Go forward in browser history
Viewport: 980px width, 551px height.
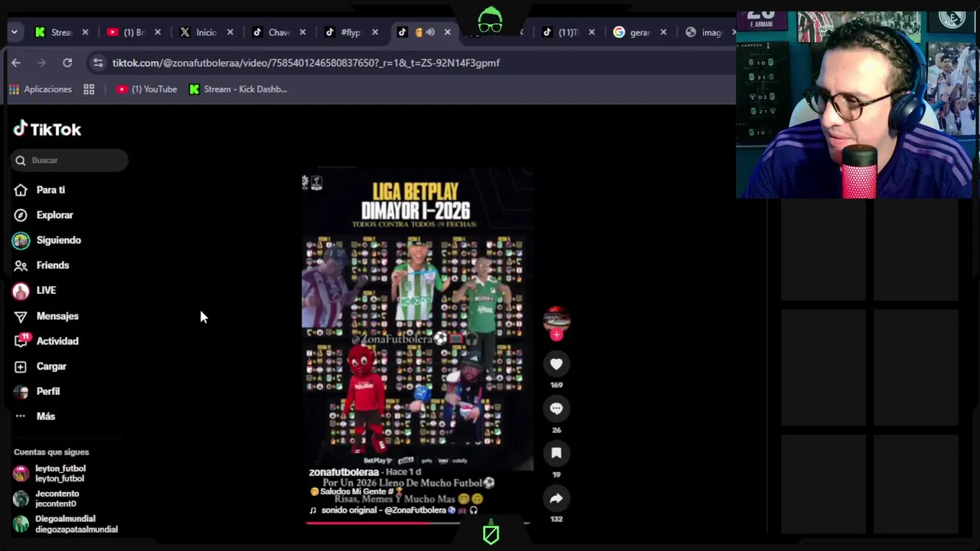tap(41, 63)
